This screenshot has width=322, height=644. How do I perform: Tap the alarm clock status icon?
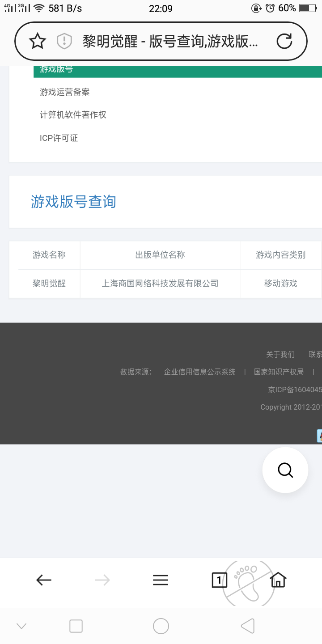[270, 8]
